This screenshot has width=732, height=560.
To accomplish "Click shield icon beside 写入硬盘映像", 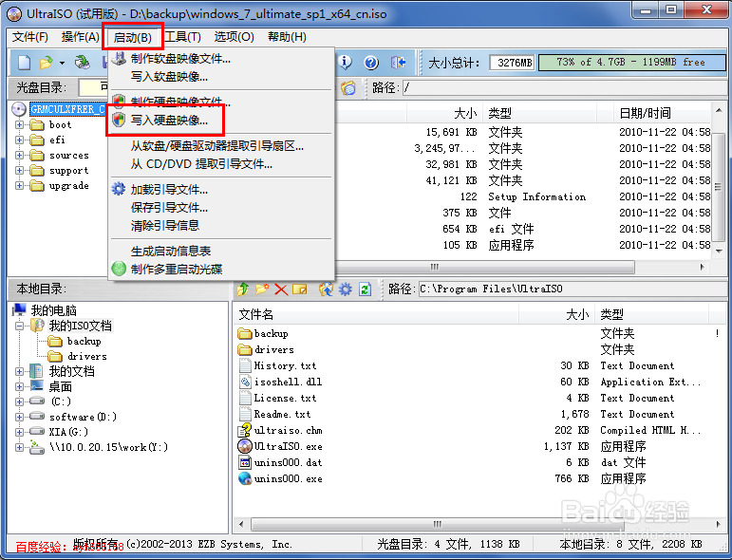I will pos(120,121).
